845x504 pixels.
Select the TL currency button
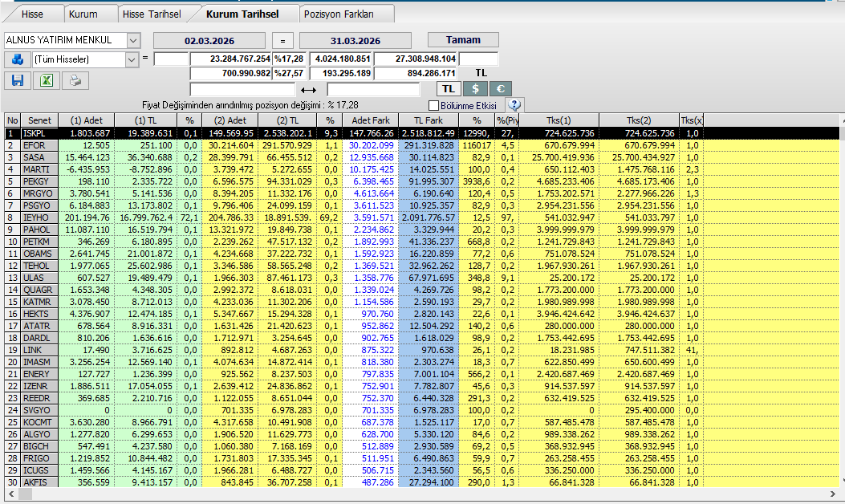[x=449, y=89]
